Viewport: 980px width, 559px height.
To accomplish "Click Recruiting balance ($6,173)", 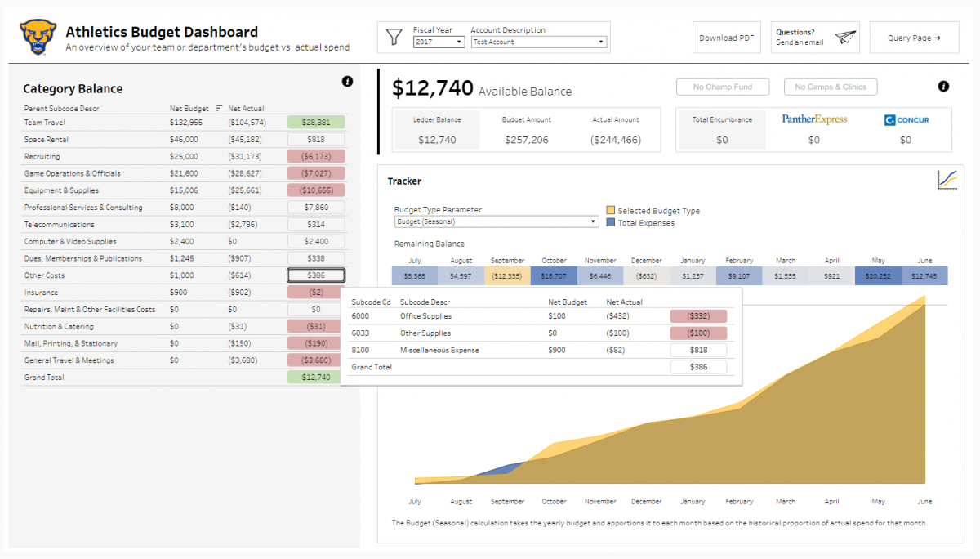I will coord(316,156).
